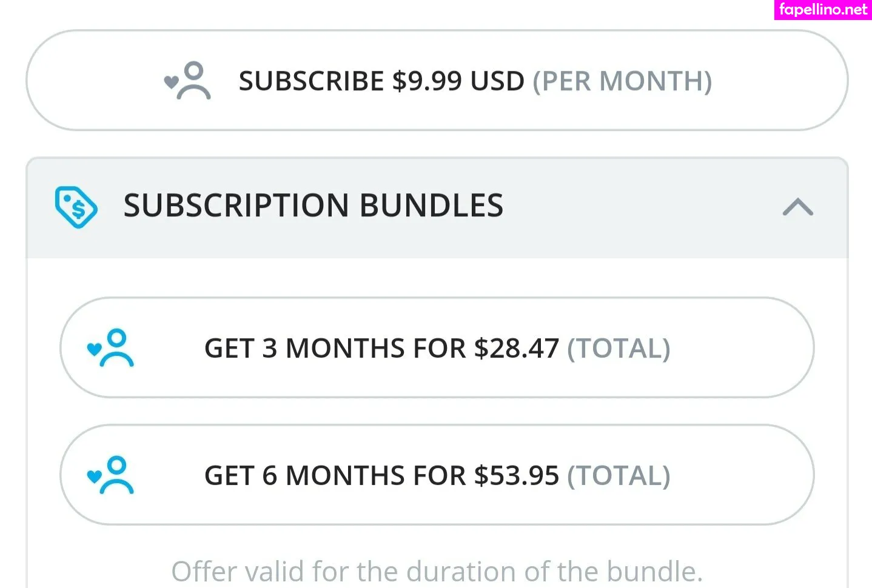Click the GET 6 MONTHS words

pos(304,476)
